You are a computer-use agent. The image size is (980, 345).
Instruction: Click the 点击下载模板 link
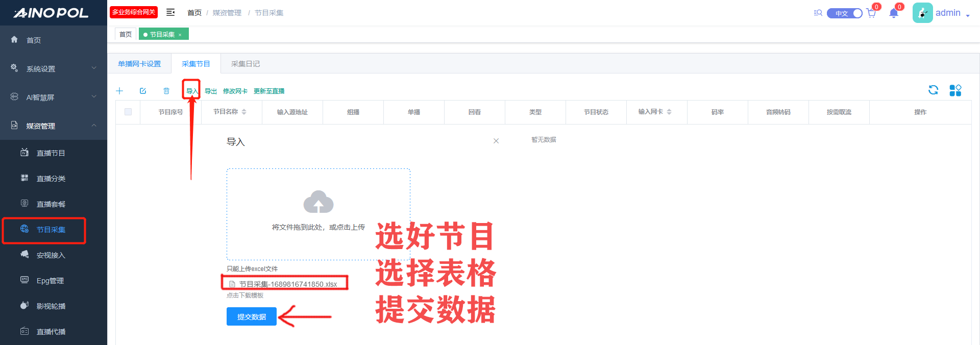(245, 295)
